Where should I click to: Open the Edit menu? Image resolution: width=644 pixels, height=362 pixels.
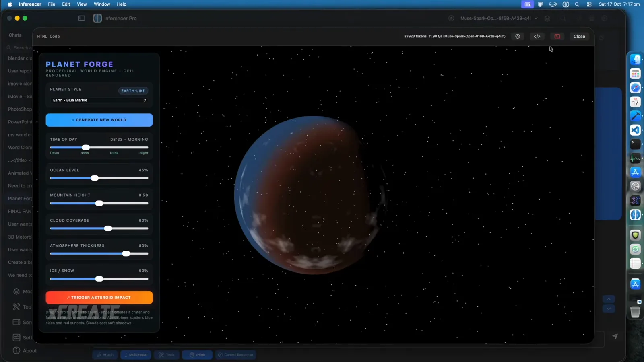click(66, 4)
